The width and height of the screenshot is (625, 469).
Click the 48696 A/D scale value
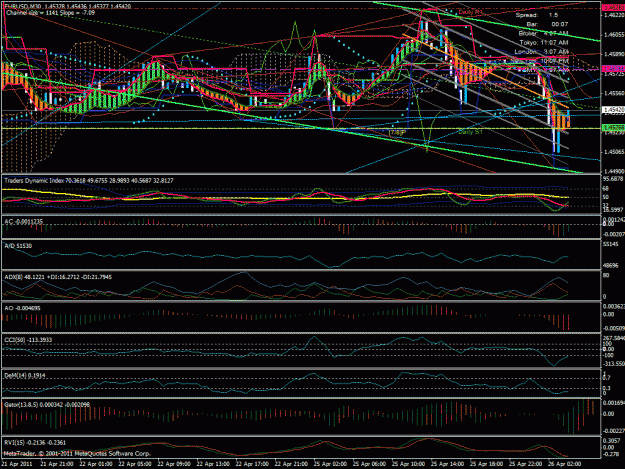[x=611, y=265]
